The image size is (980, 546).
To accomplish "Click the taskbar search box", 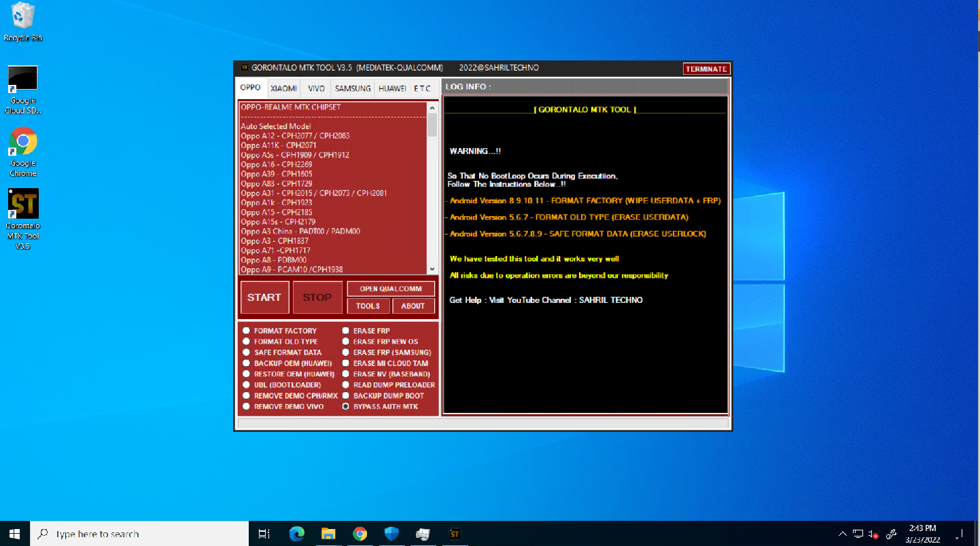I will [x=140, y=534].
